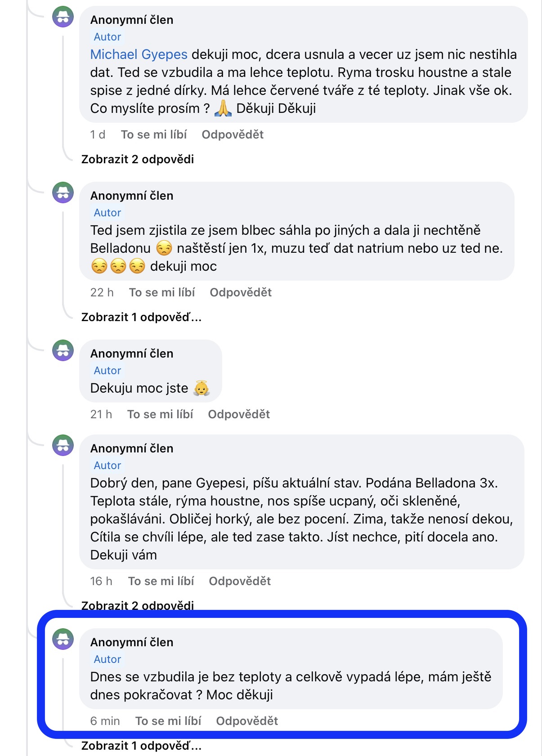Viewport: 542px width, 756px height.
Task: Like the 16 h "Dobrý den" comment
Action: point(161,581)
